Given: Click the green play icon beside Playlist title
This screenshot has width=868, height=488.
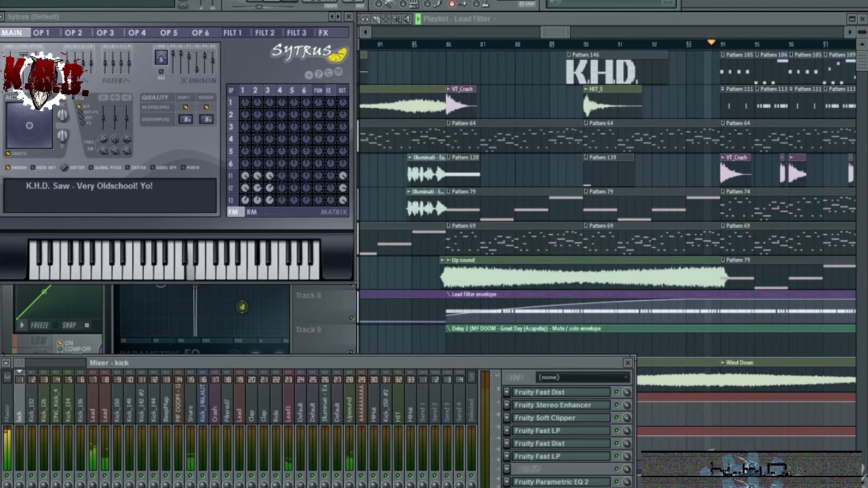Looking at the screenshot, I should pyautogui.click(x=418, y=19).
